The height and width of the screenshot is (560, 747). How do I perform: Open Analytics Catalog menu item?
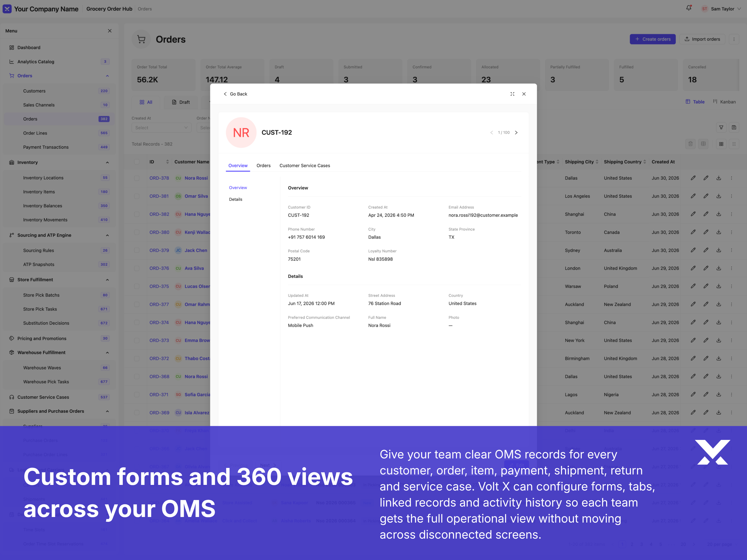(x=36, y=61)
